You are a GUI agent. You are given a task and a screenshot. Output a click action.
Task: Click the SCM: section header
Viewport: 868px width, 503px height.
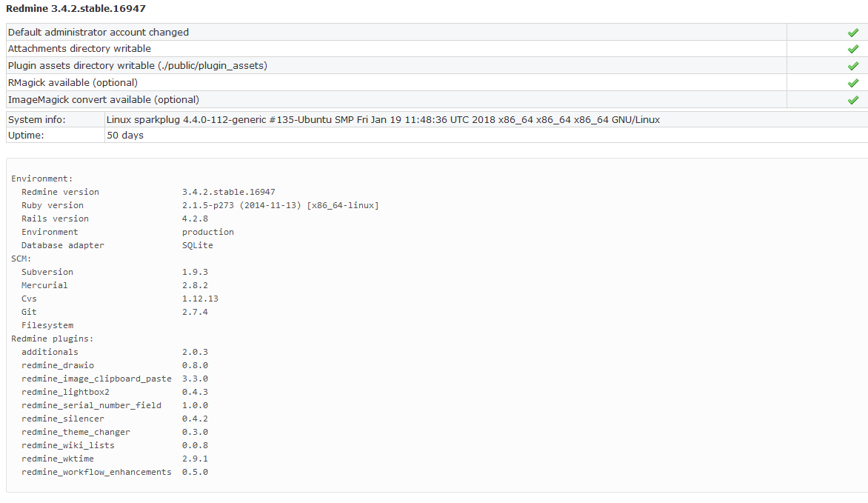(21, 258)
